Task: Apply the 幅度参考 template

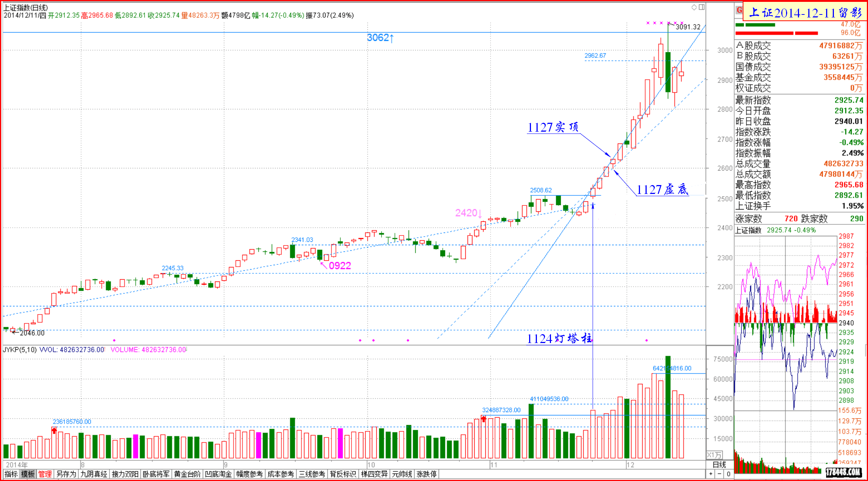Action: coord(250,474)
